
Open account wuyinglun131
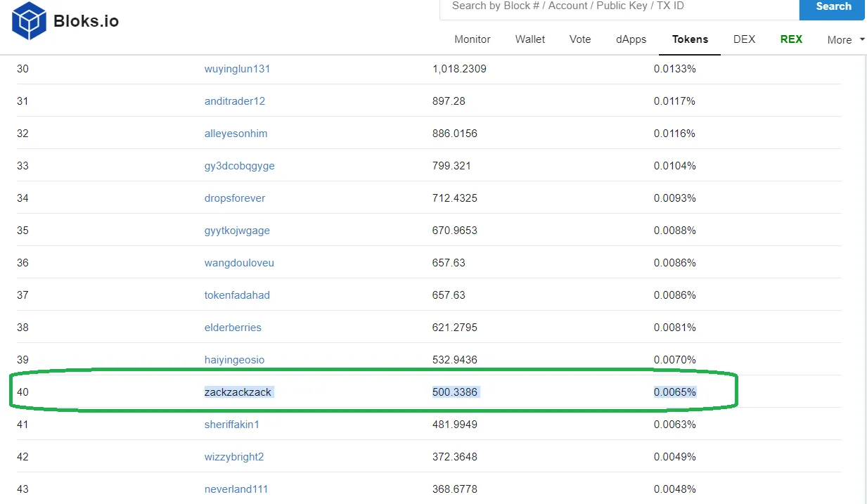click(238, 69)
